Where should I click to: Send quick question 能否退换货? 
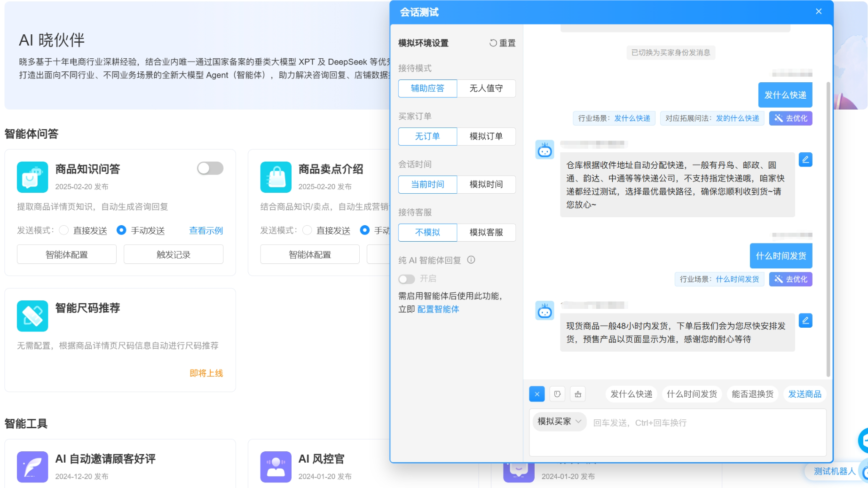752,394
